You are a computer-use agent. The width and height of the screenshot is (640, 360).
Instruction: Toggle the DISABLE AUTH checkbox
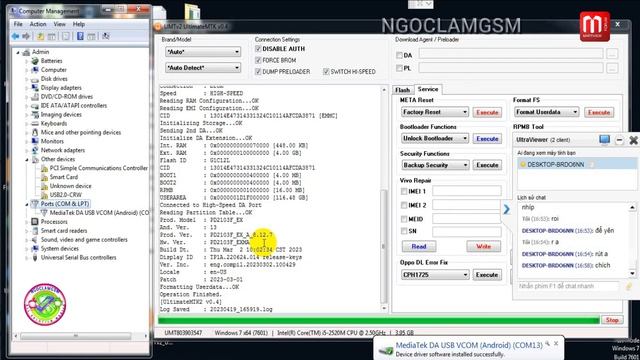point(258,49)
